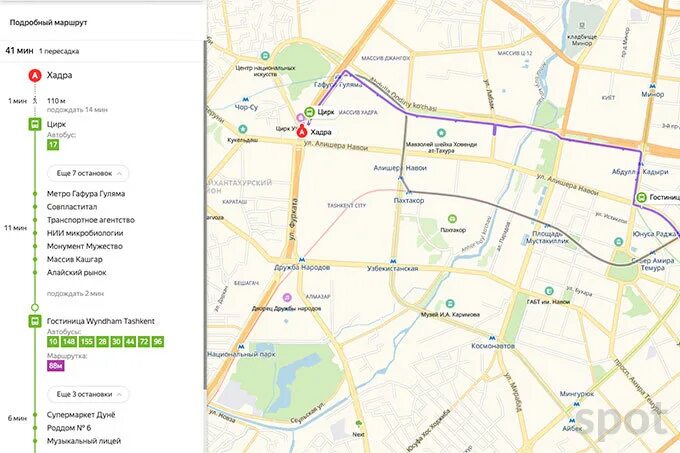Click the Космонавтов metro icon on map
The width and height of the screenshot is (680, 453).
point(491,338)
